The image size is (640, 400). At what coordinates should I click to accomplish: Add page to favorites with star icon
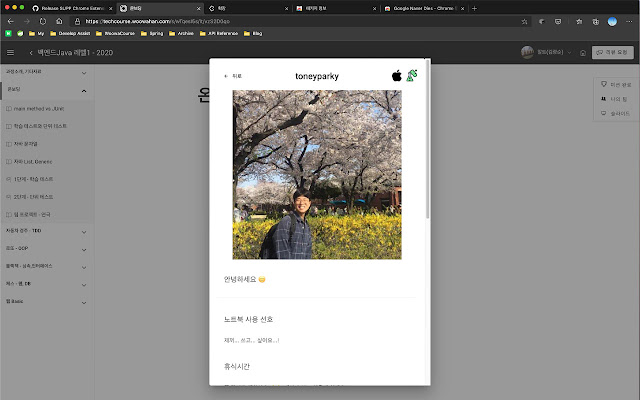524,22
